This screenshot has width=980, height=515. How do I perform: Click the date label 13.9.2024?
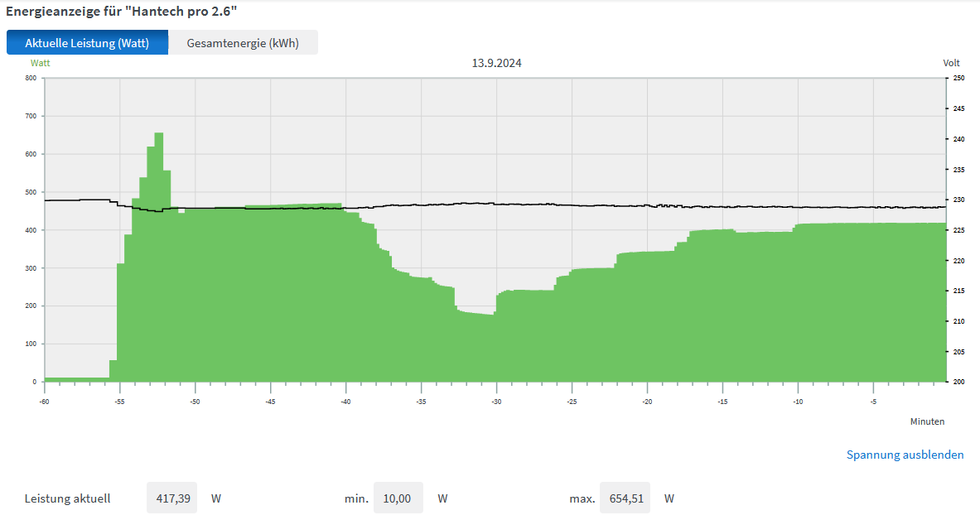coord(497,63)
